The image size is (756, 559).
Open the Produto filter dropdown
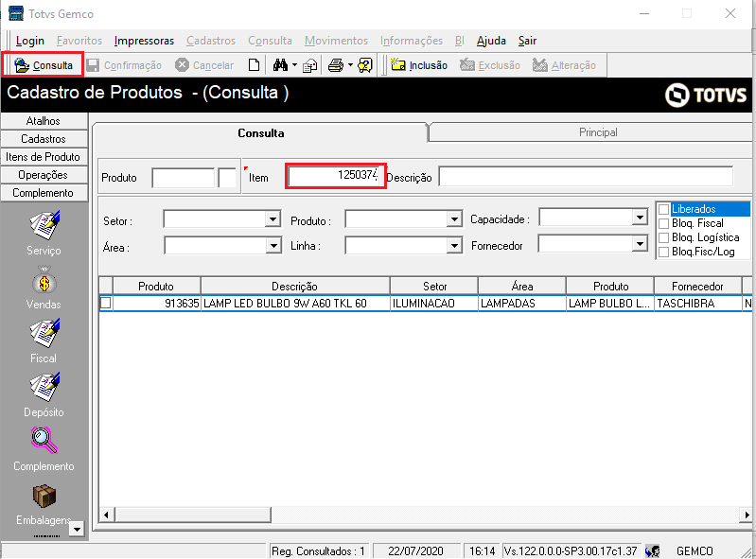[454, 219]
